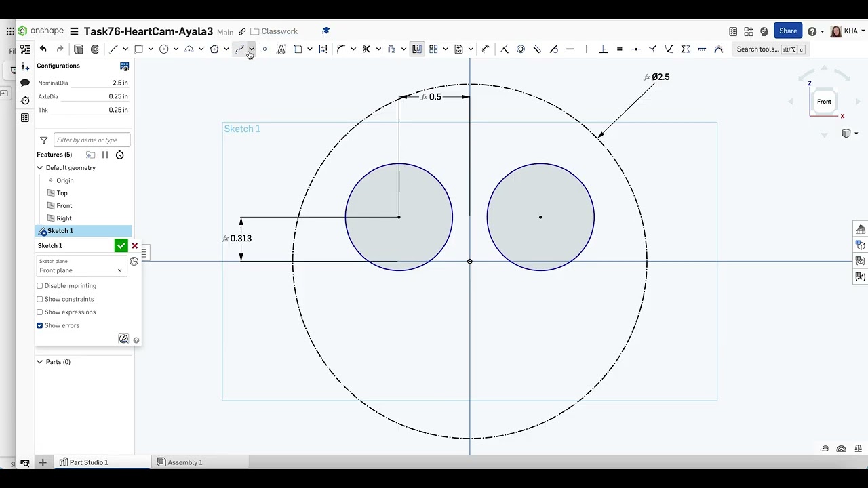Apply the Perpendicular constraint
This screenshot has height=488, width=868.
603,49
